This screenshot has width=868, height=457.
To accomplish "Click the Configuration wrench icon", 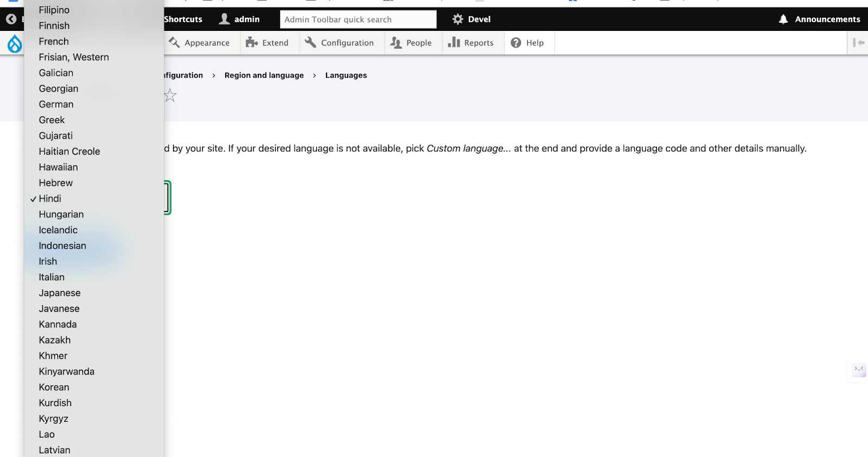I will pos(310,42).
